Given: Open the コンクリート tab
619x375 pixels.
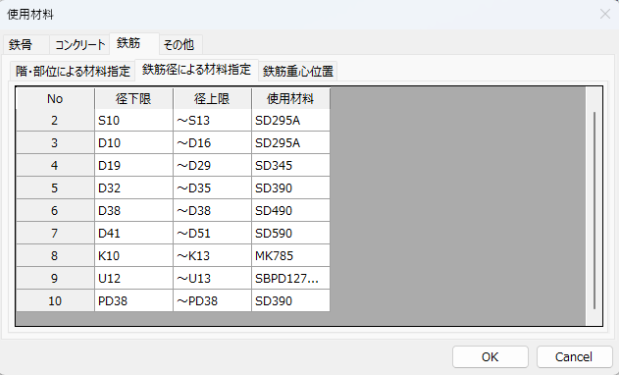Looking at the screenshot, I should (x=80, y=44).
